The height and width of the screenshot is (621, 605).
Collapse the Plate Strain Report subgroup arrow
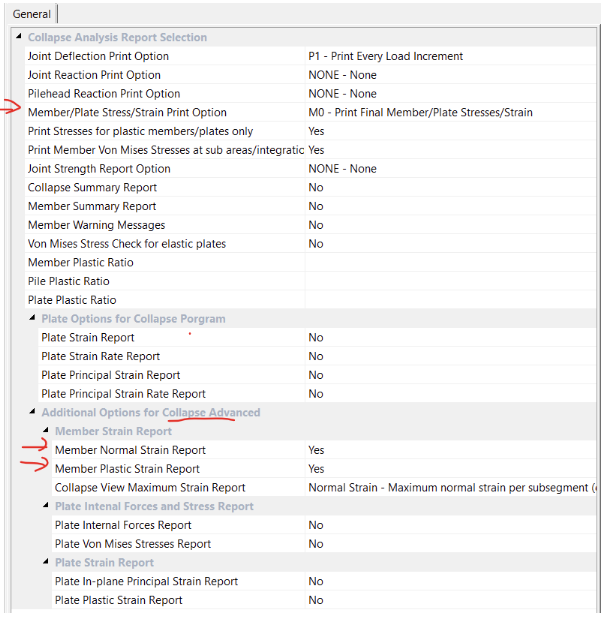click(x=46, y=562)
